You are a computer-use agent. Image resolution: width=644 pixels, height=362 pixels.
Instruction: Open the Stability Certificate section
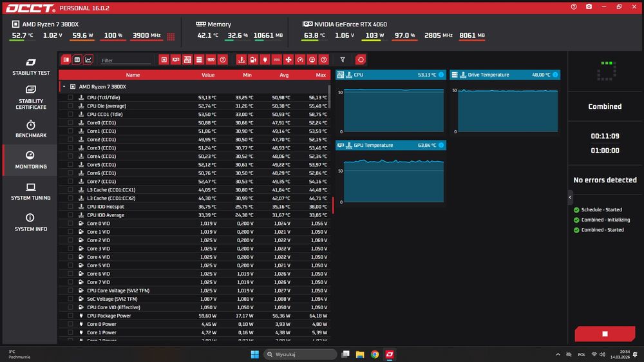click(x=30, y=97)
